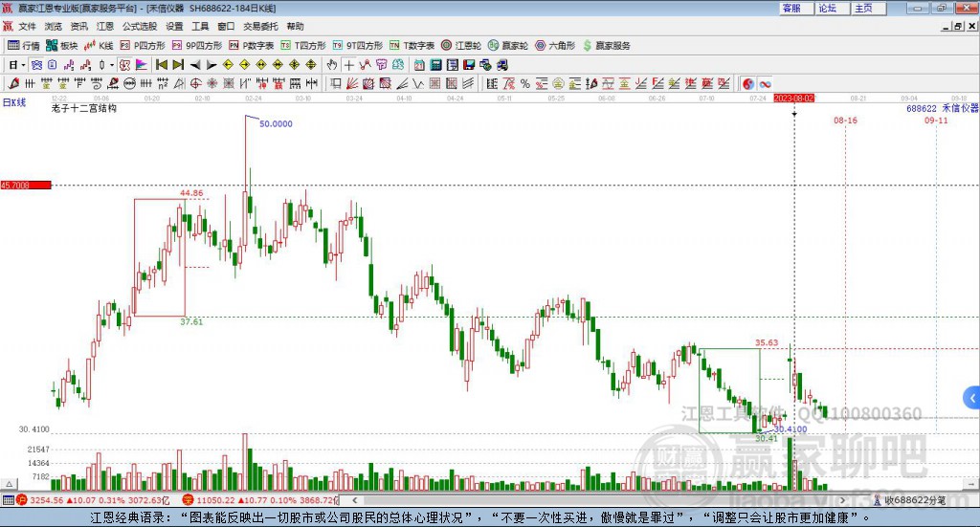Select the pencil drawing tool
The image size is (980, 527).
coord(13,83)
